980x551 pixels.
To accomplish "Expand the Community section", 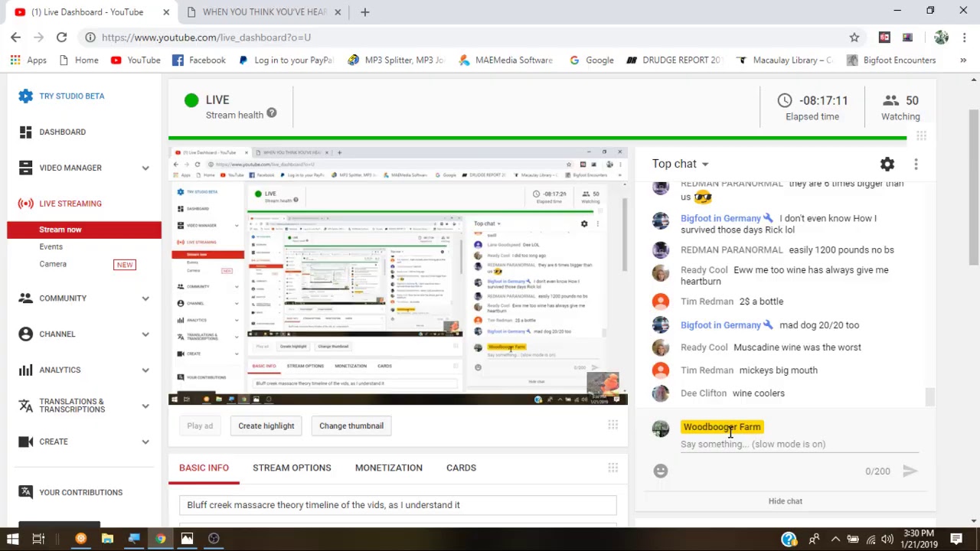I will point(145,298).
